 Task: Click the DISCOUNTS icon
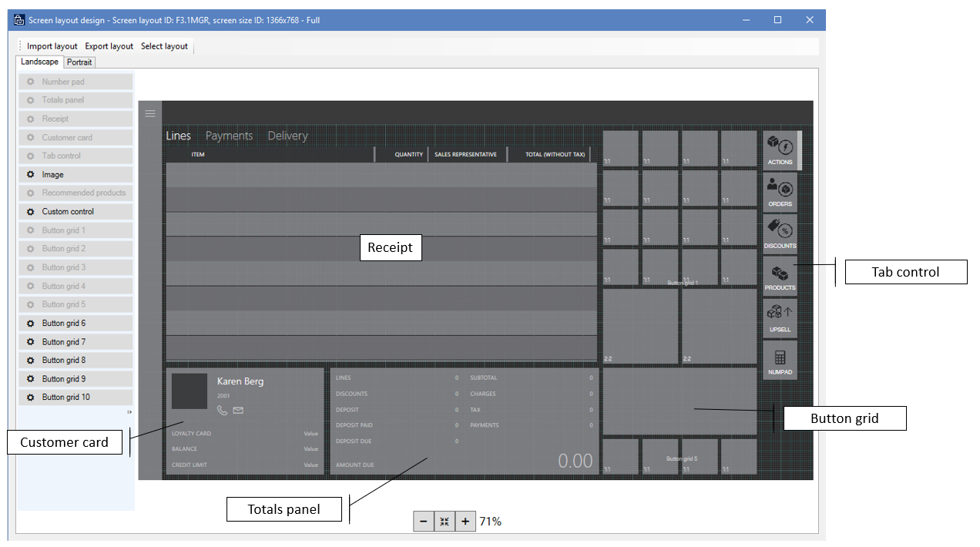(x=780, y=233)
